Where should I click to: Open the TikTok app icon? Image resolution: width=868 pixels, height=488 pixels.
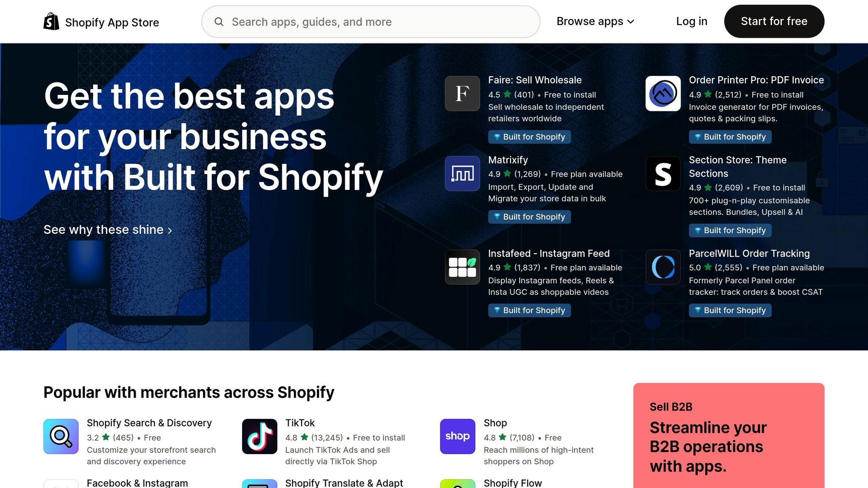pos(259,436)
